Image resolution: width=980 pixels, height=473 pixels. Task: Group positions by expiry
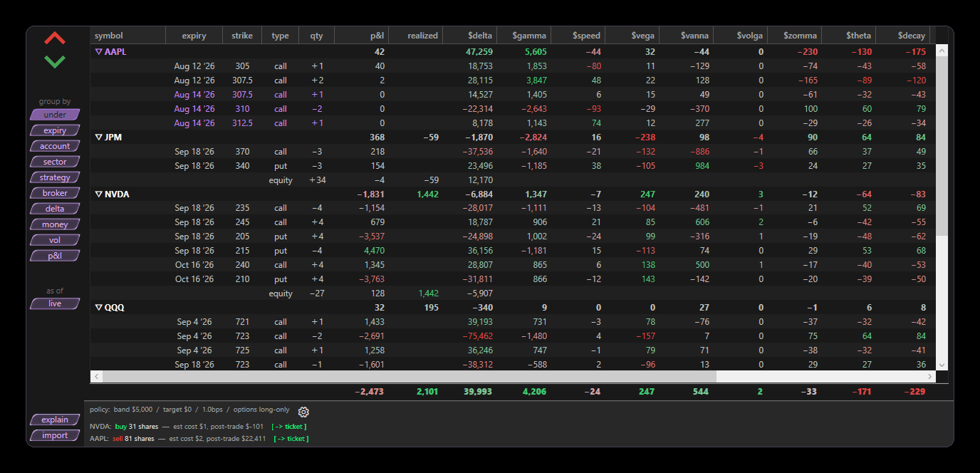coord(55,130)
